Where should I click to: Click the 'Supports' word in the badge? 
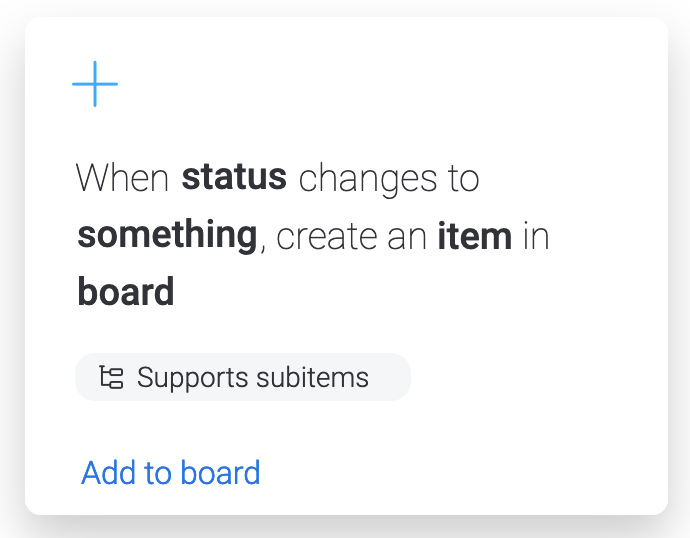(193, 378)
